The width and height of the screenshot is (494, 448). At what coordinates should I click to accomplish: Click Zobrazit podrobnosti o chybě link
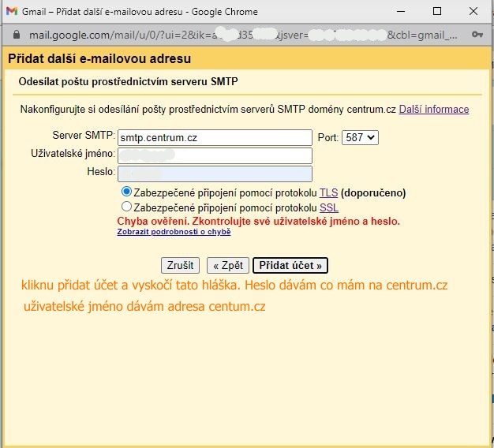click(174, 232)
